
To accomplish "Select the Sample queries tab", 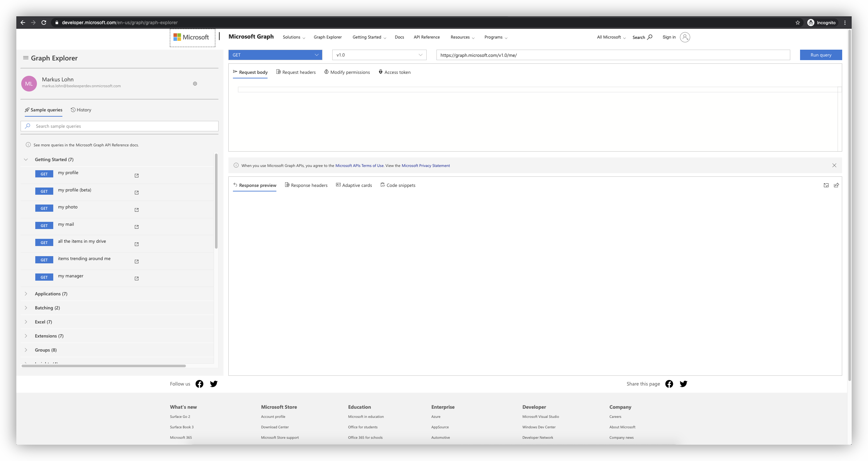I will coord(43,110).
